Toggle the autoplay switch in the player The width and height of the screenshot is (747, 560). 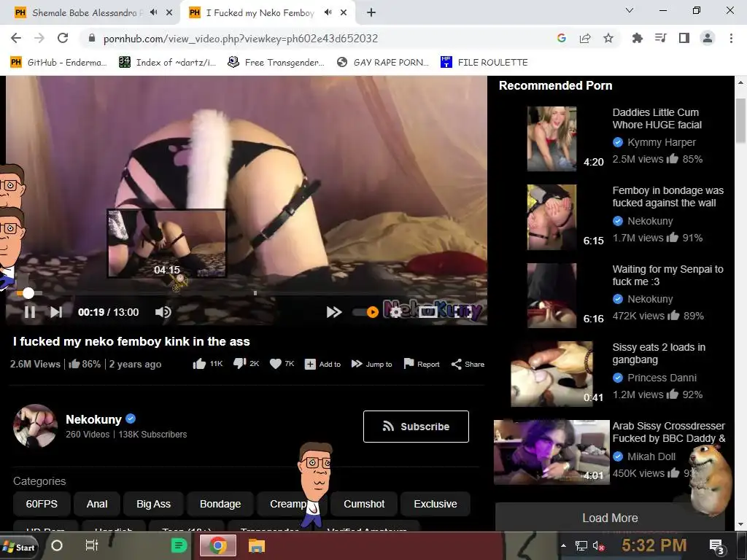[x=365, y=312]
